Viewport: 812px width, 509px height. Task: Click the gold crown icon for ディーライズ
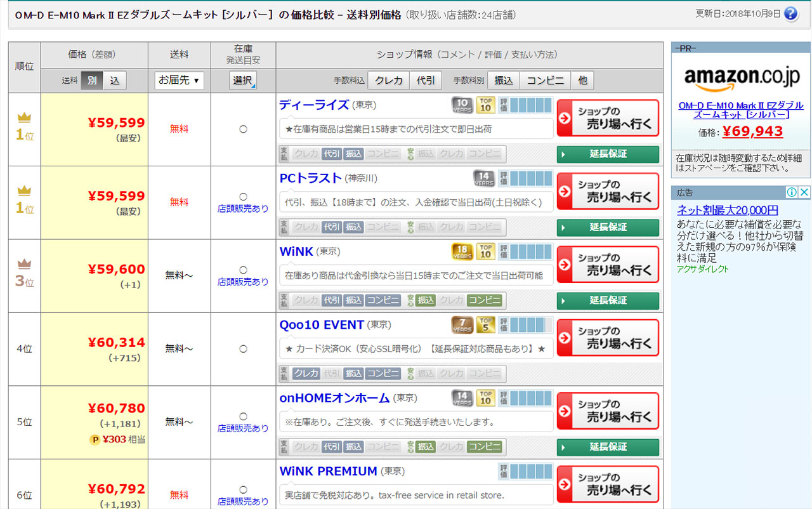pos(24,117)
